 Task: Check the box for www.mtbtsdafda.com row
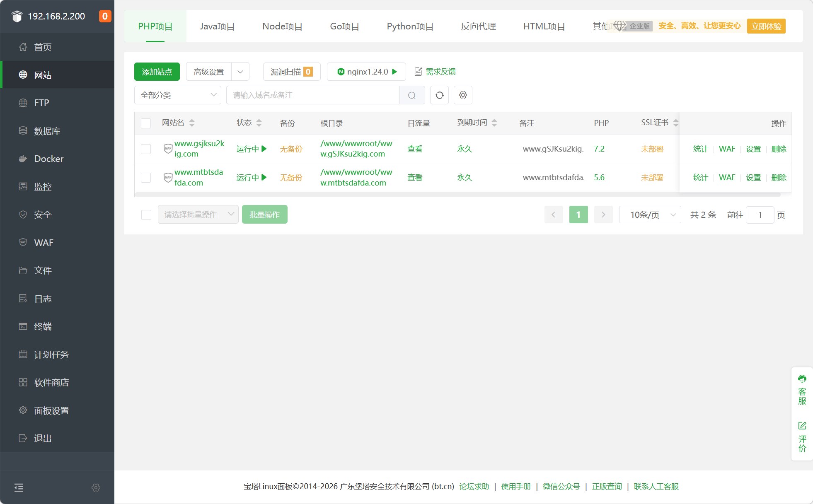146,178
